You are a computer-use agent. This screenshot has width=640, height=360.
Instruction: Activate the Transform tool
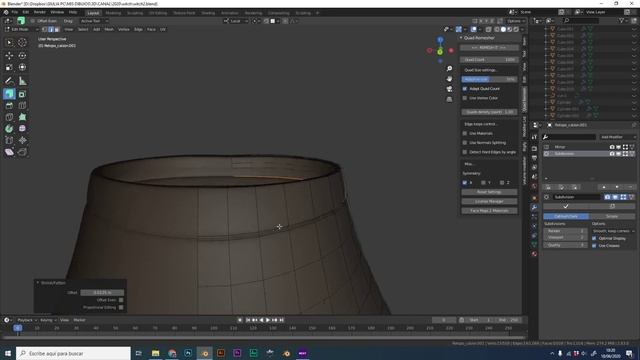[22, 67]
